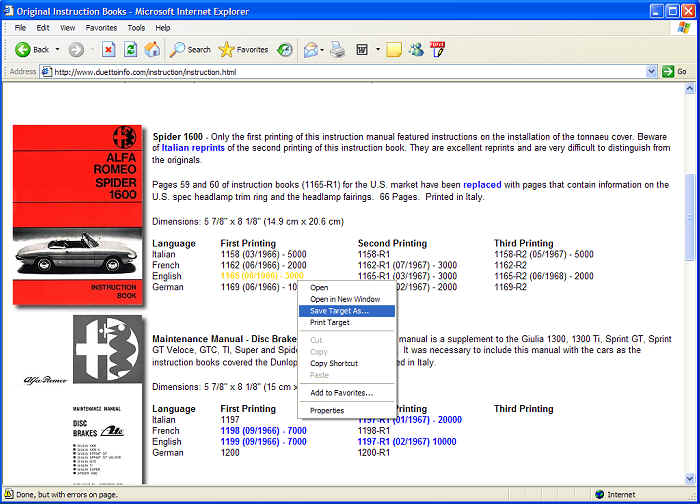Click the IE title bar page icon
Screen dimensions: 700x504
point(8,11)
